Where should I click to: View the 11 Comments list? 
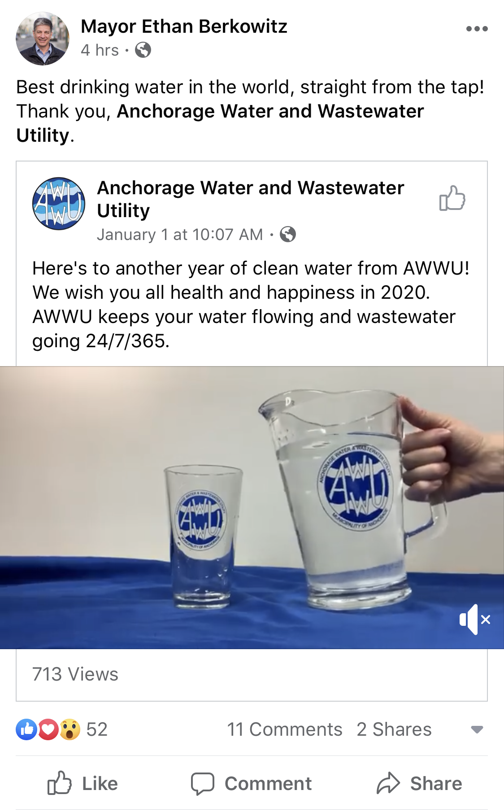pos(285,729)
